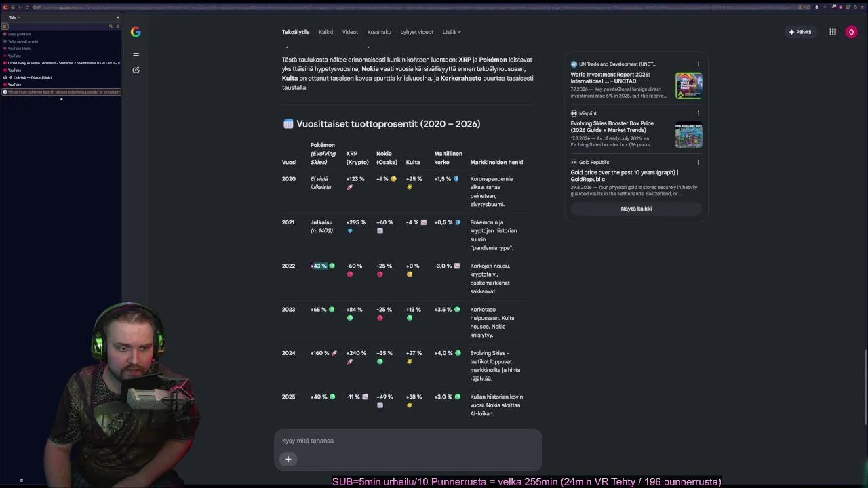Click the Näytä kaikki button
868x488 pixels.
coord(636,209)
